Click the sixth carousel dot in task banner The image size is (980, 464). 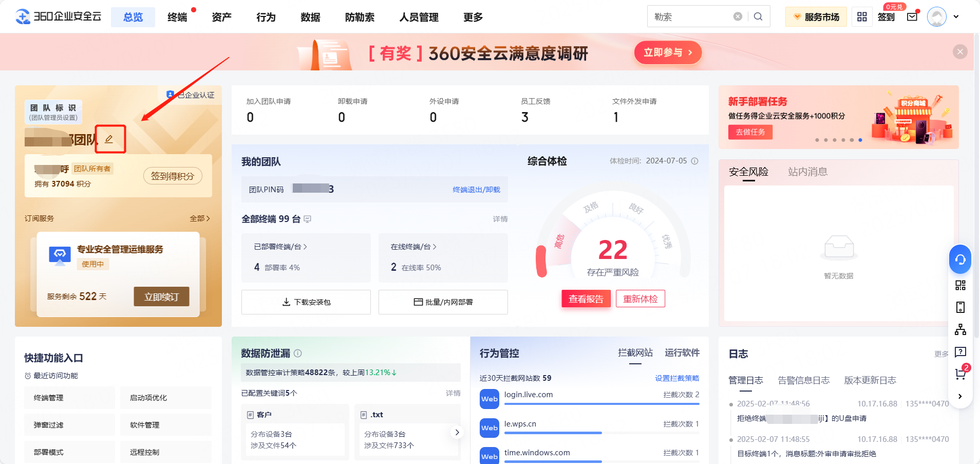pos(860,140)
